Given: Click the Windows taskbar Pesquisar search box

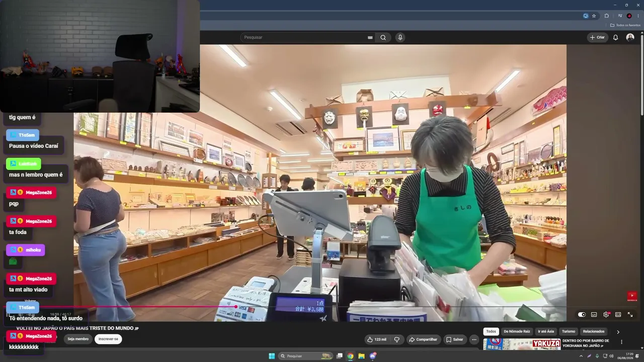Looking at the screenshot, I should (x=306, y=356).
